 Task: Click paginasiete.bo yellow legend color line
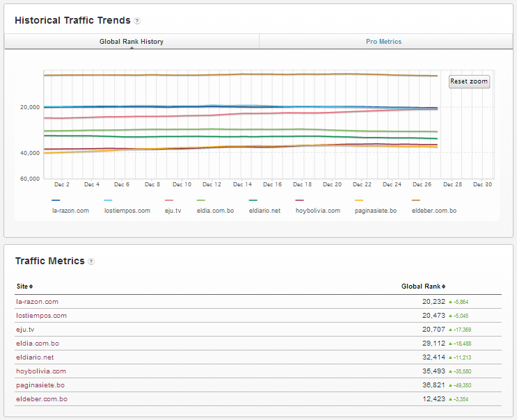[x=359, y=200]
